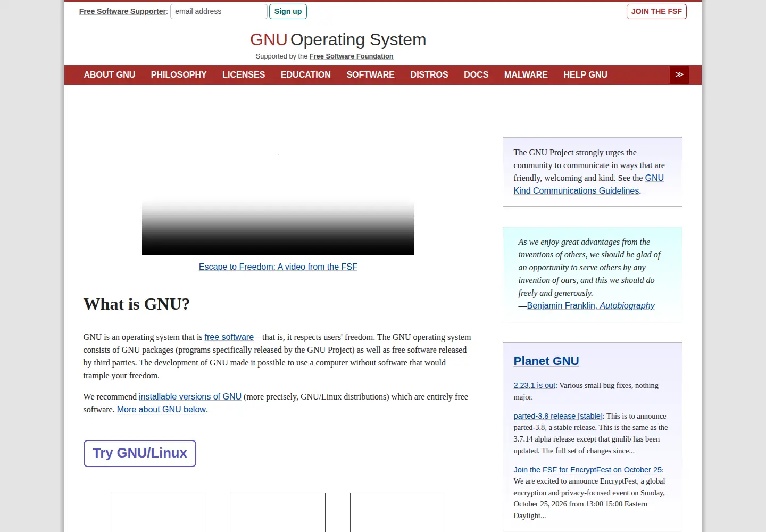This screenshot has height=532, width=766.
Task: Open the DISTROS navigation item
Action: (429, 75)
